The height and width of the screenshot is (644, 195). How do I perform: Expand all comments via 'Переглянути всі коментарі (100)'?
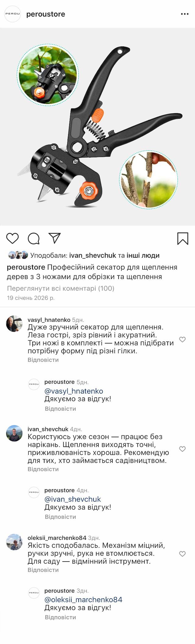(61, 288)
